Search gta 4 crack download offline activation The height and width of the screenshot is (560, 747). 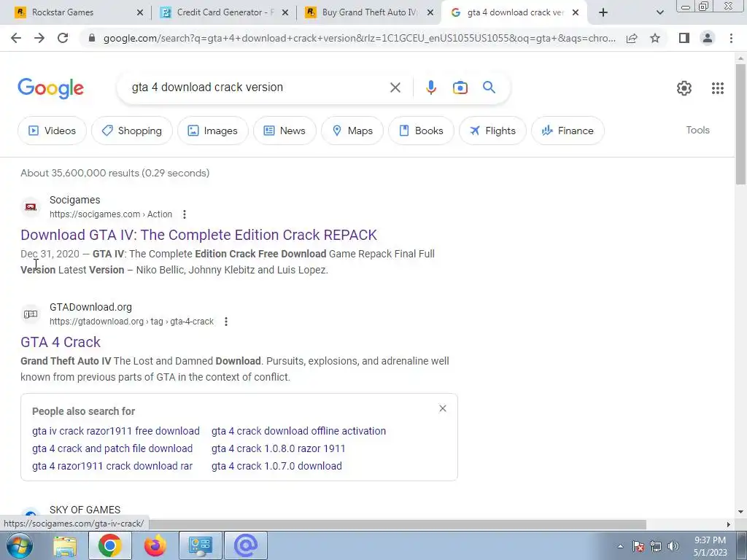click(298, 431)
